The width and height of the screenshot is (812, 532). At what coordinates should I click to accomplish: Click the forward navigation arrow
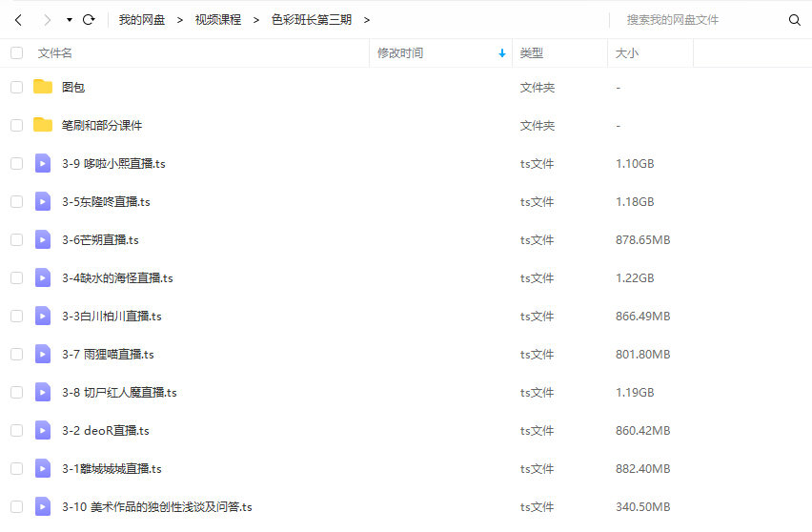point(47,20)
